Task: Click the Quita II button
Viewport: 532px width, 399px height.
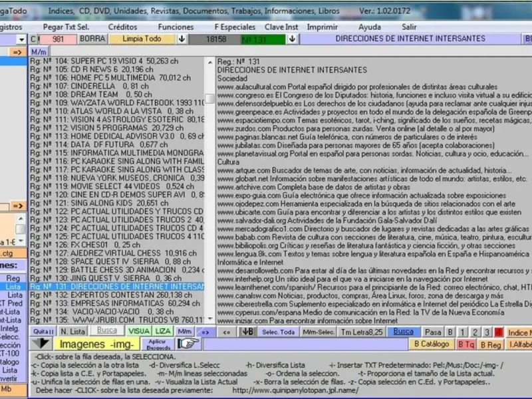Action: coord(43,332)
